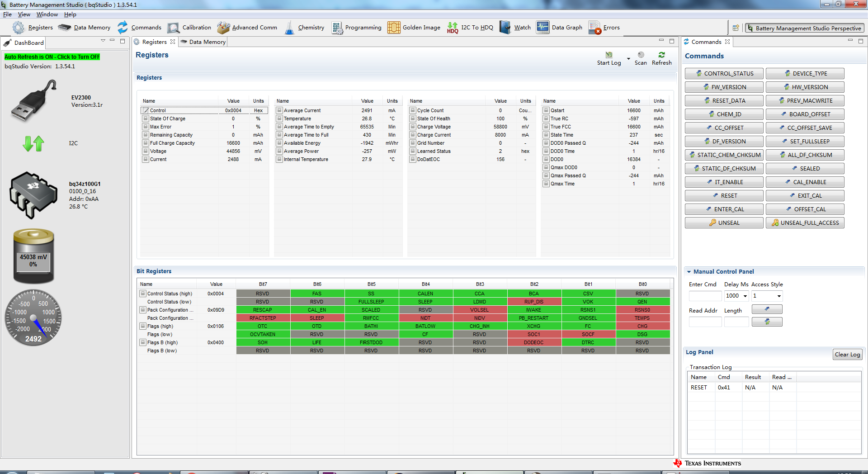This screenshot has height=474, width=868.
Task: Toggle the State Of Charge log checkbox
Action: tap(146, 118)
